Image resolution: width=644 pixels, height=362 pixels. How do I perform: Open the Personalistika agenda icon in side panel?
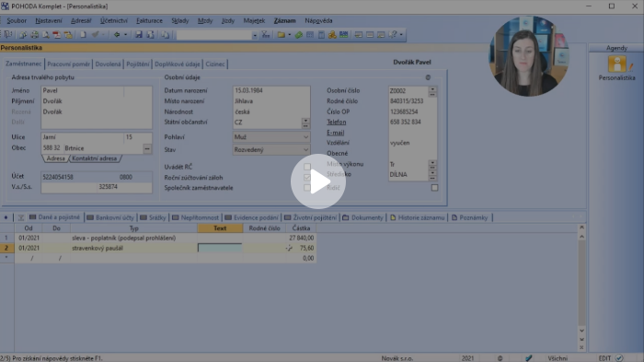616,65
